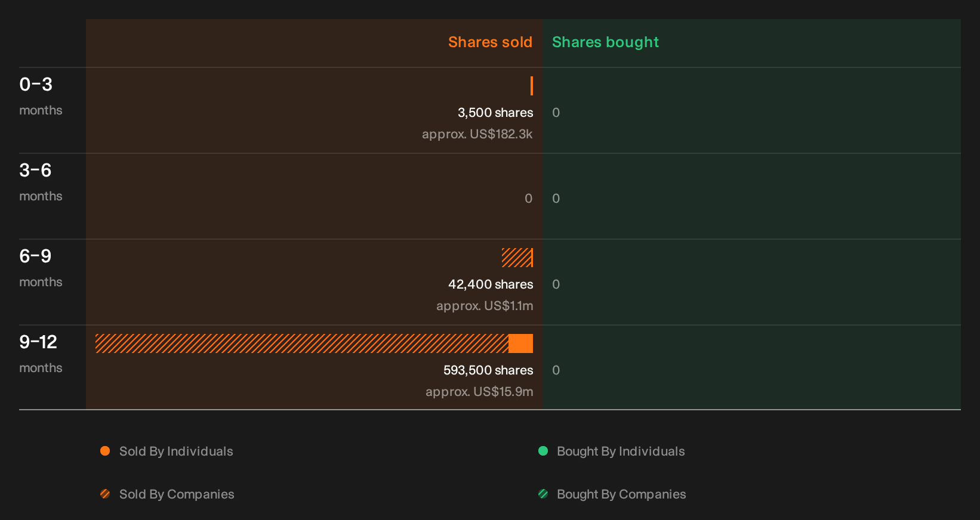Screen dimensions: 980x520
Task: Click the 9-12 months row label
Action: [41, 354]
